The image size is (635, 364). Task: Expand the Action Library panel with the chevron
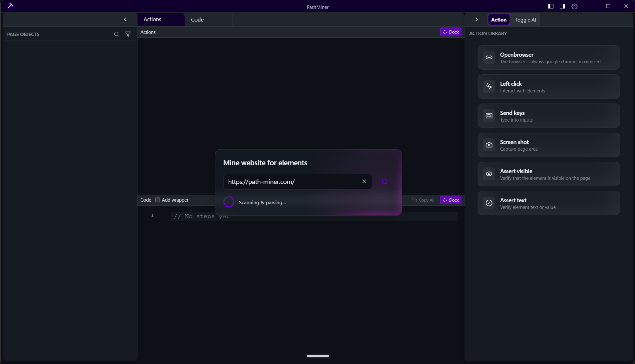coord(476,19)
